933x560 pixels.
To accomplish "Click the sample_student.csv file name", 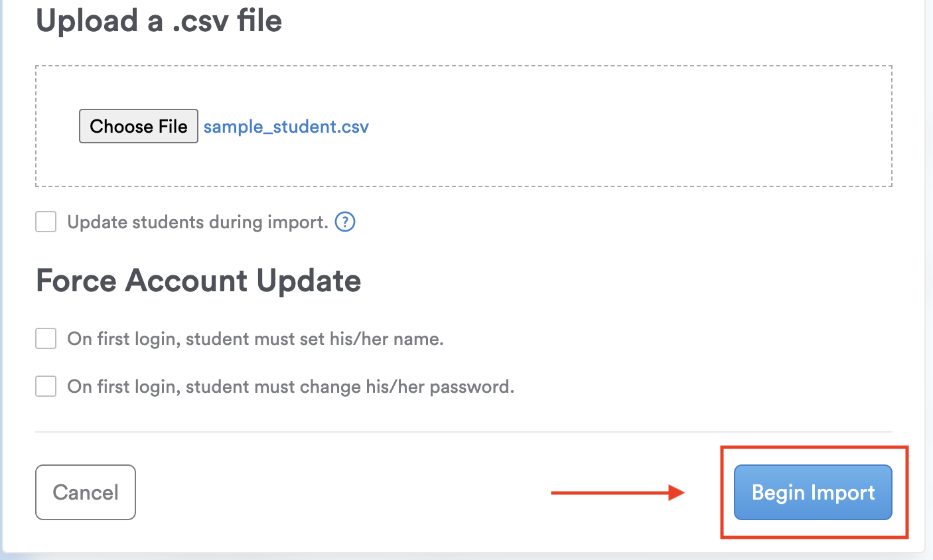I will pyautogui.click(x=286, y=127).
